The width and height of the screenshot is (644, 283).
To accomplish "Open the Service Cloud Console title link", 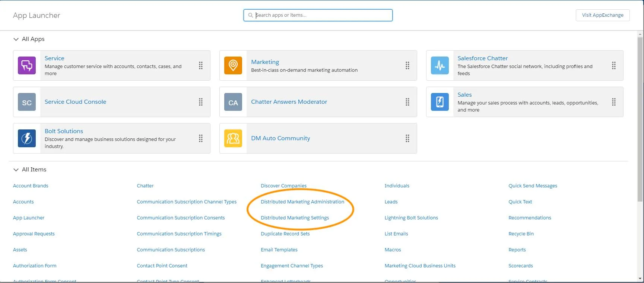I will point(75,102).
